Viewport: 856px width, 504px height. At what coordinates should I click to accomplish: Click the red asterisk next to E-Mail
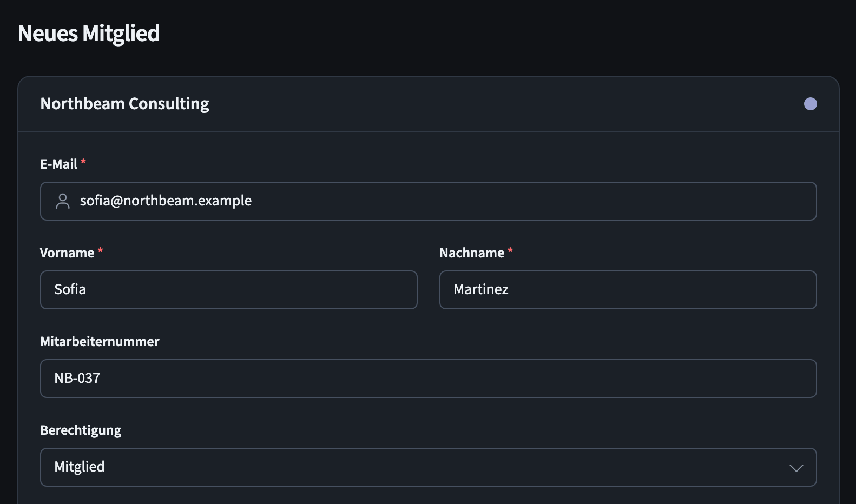point(83,162)
